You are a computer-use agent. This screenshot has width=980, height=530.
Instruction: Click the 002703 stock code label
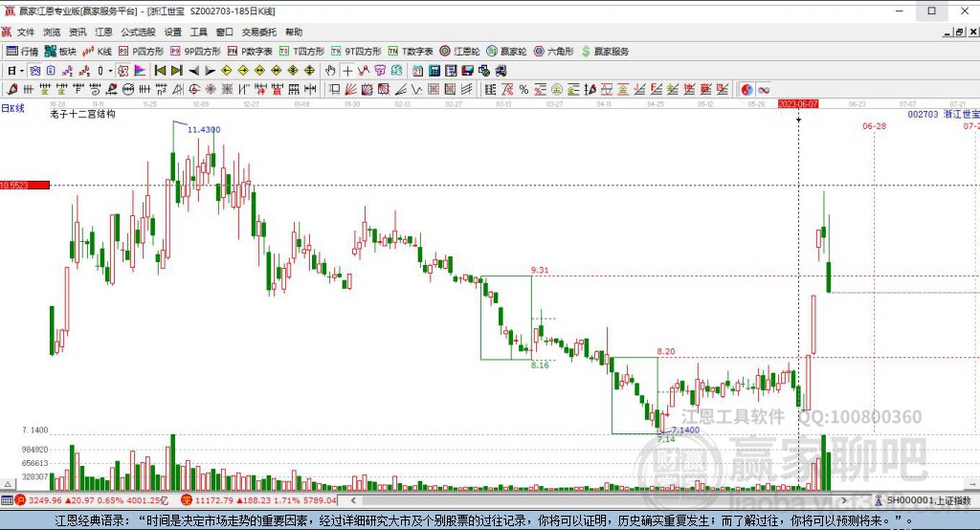tap(923, 115)
